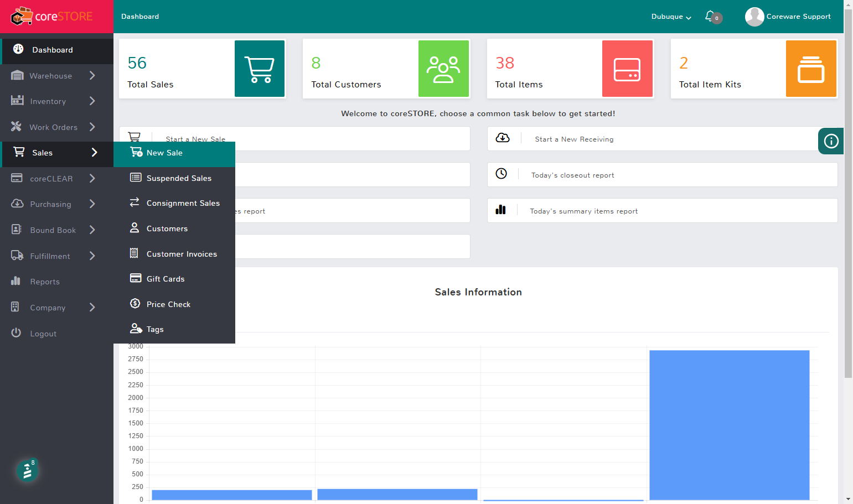Expand the Inventory sidebar menu

(56, 101)
